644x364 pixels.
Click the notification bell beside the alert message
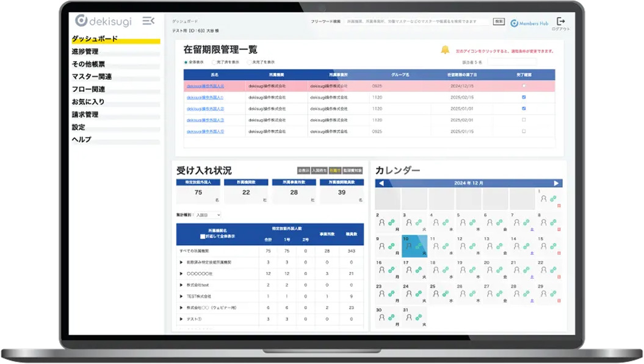(445, 51)
